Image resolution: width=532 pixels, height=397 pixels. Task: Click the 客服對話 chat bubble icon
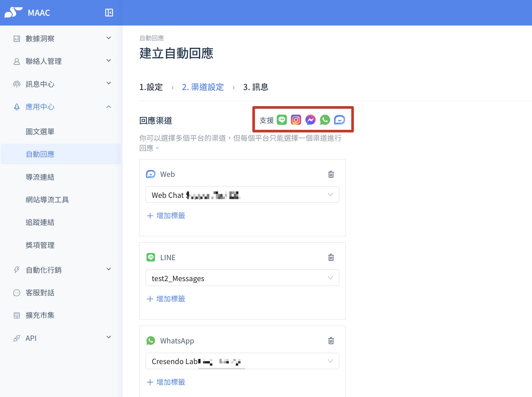point(17,293)
